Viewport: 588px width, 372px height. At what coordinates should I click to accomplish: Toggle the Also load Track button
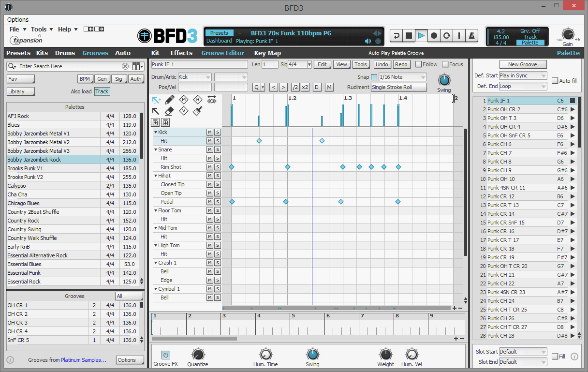(102, 91)
